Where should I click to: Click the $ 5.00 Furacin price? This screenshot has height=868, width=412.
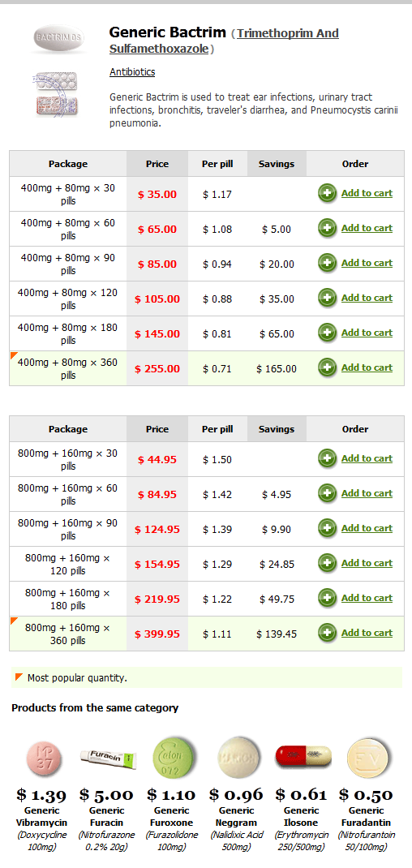point(107,795)
